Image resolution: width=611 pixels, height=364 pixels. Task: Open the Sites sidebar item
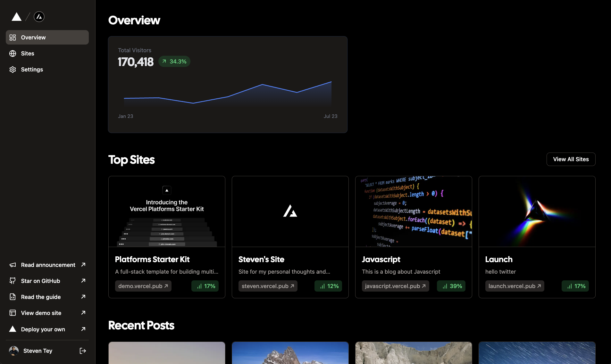point(47,54)
